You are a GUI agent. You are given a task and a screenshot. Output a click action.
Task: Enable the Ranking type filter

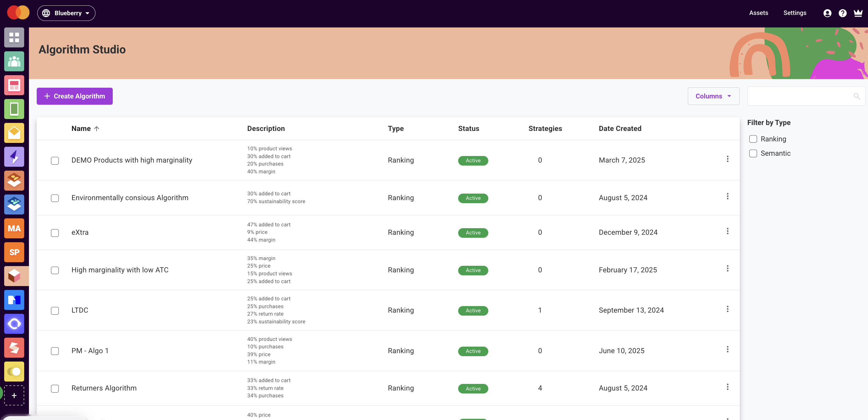click(x=753, y=139)
